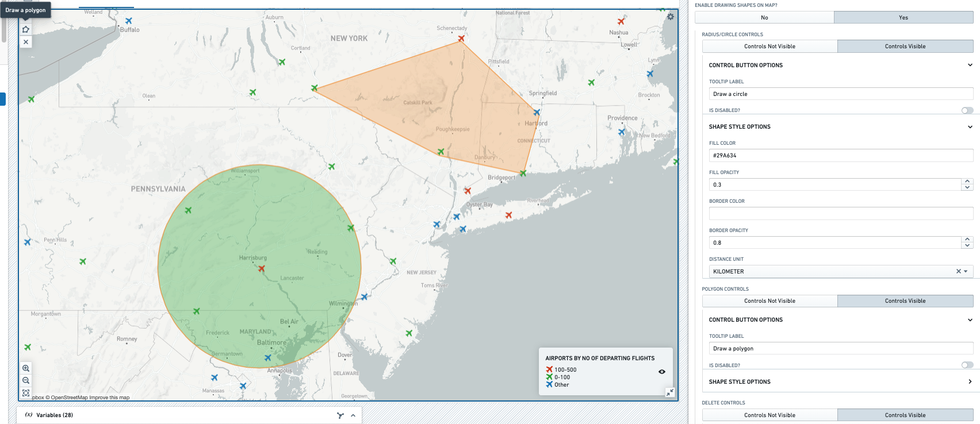This screenshot has width=980, height=424.
Task: Click the red airplane marker near Nashua
Action: pos(621,22)
